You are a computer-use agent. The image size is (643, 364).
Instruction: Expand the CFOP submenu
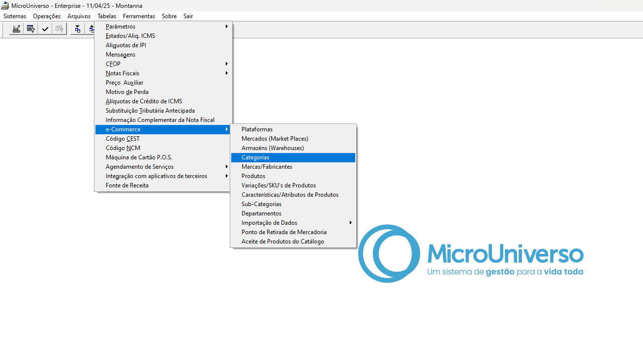pos(163,64)
